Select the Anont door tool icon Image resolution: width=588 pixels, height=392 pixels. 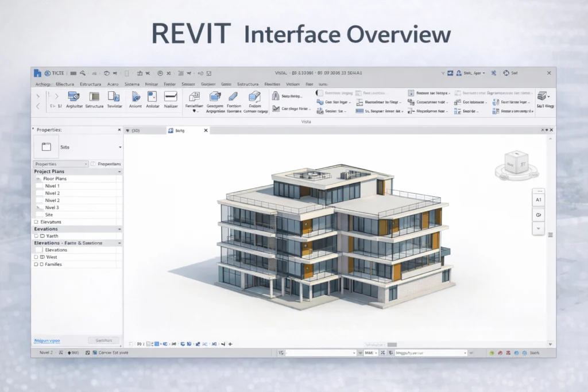coord(136,96)
